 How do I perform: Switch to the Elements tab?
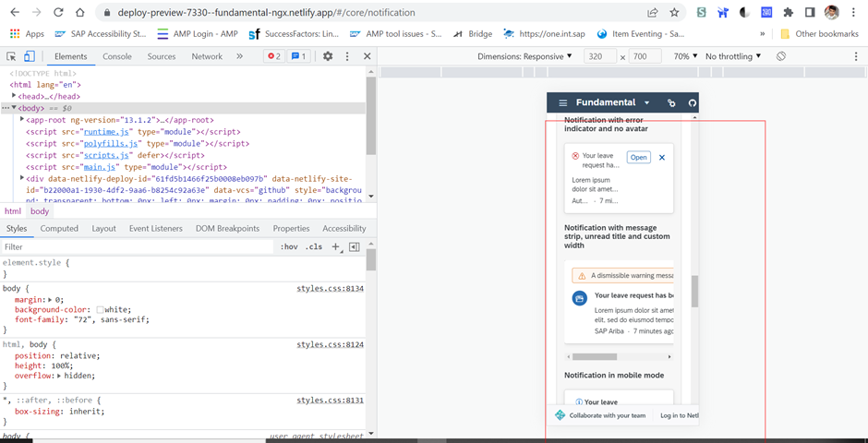[x=71, y=56]
